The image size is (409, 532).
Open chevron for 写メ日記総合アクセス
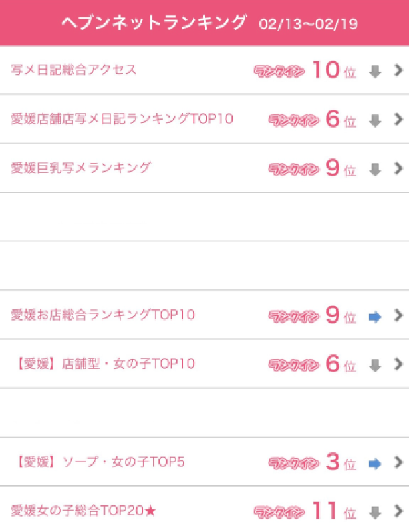coord(398,70)
